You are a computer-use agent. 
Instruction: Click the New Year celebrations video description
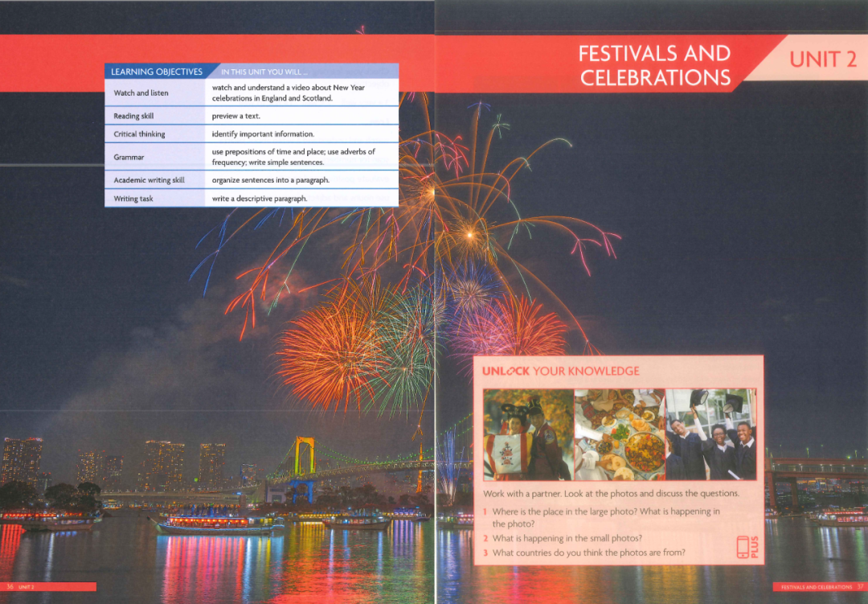pyautogui.click(x=288, y=92)
